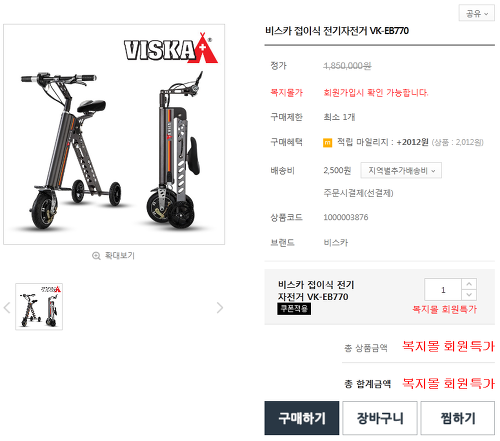The height and width of the screenshot is (441, 500).
Task: Click the magnifier icon beside 확대보기
Action: (x=96, y=256)
